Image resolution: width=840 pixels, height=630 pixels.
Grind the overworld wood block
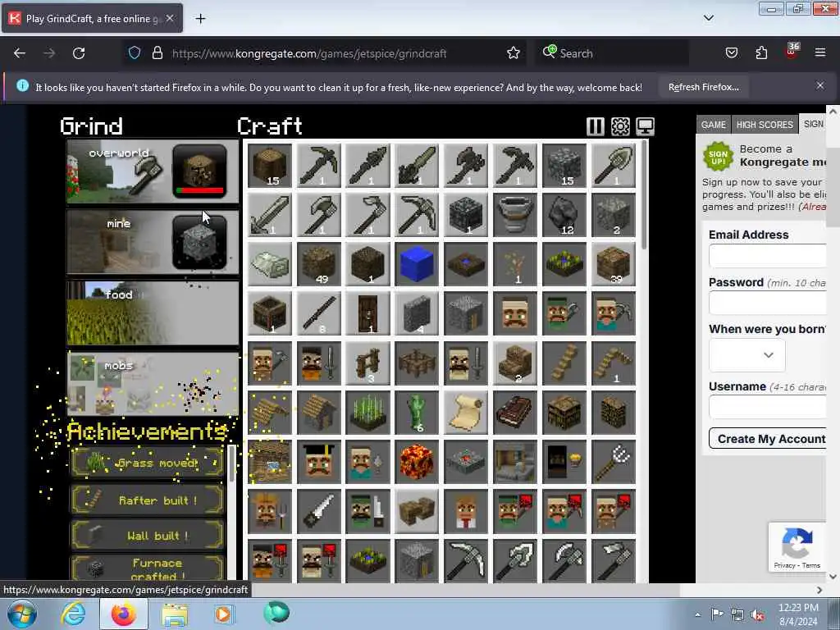(199, 171)
